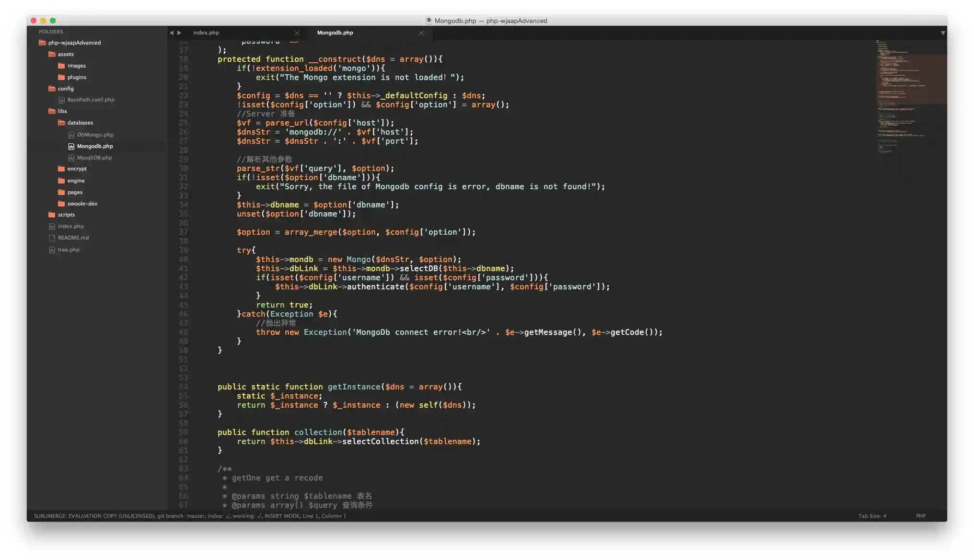Expand the encrypt folder
This screenshot has width=974, height=560.
coord(77,169)
